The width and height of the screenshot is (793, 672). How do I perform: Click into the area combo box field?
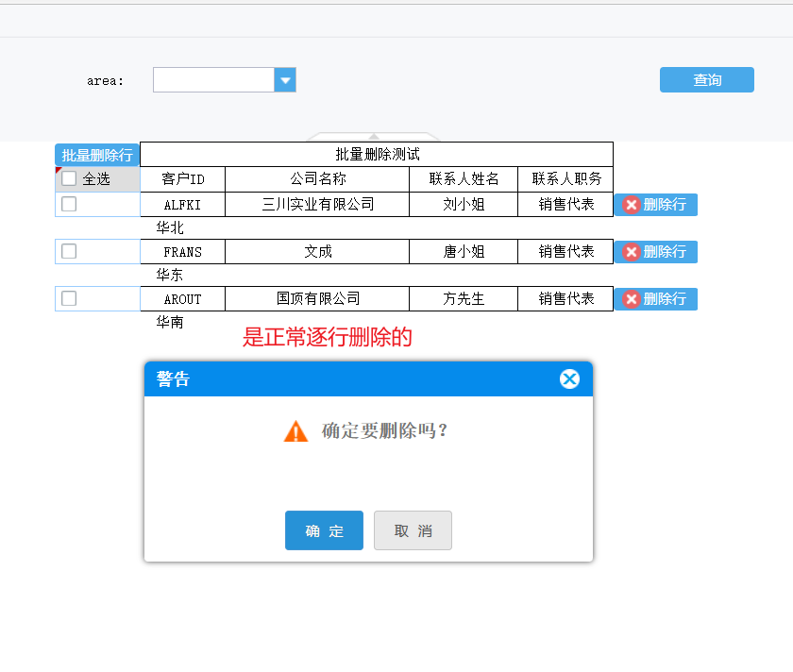(213, 80)
